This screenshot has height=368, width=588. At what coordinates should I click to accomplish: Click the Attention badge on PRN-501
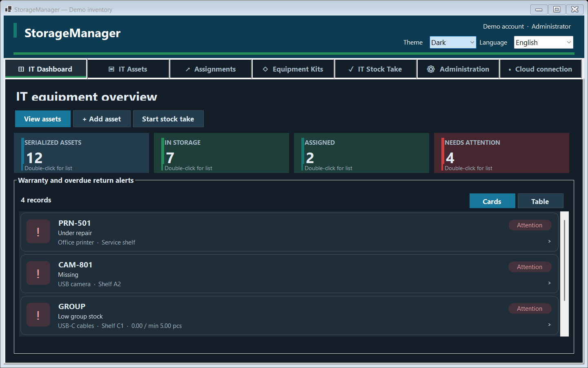(530, 225)
